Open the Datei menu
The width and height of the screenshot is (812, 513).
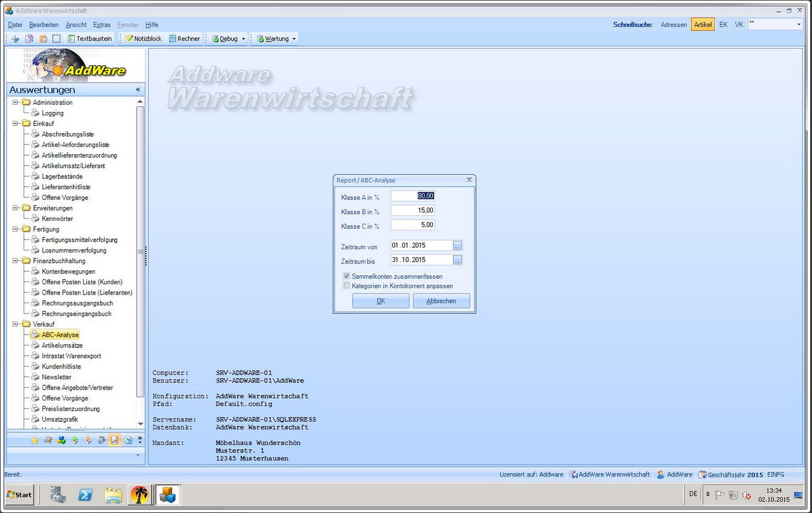(15, 25)
